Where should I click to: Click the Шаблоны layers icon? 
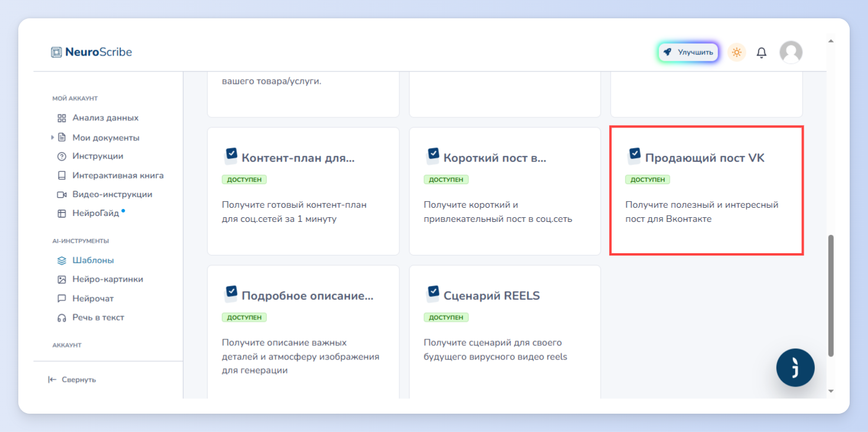tap(61, 260)
